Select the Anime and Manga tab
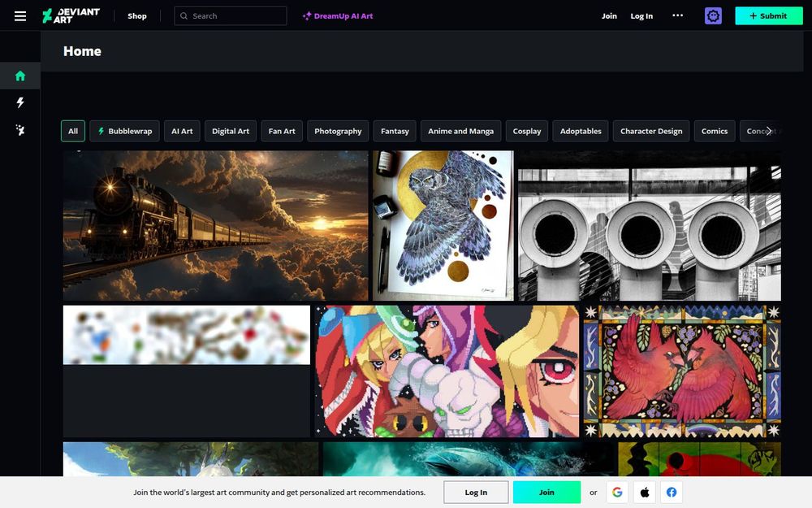The height and width of the screenshot is (508, 812). (461, 131)
